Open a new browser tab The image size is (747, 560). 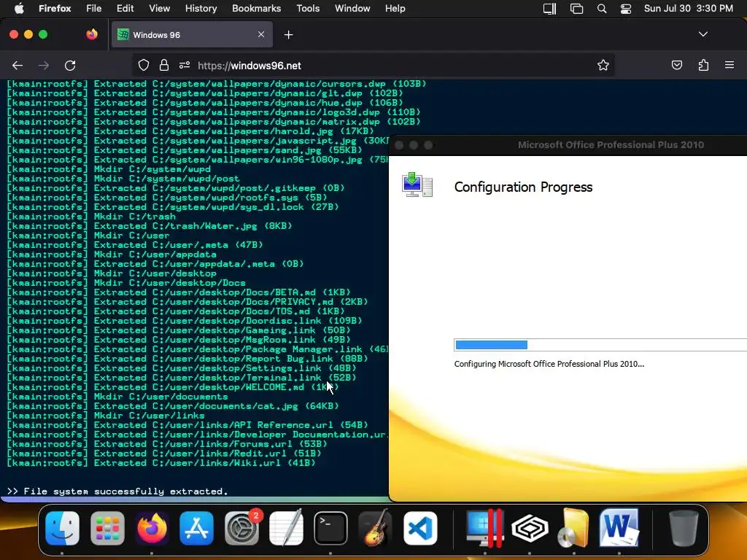288,35
